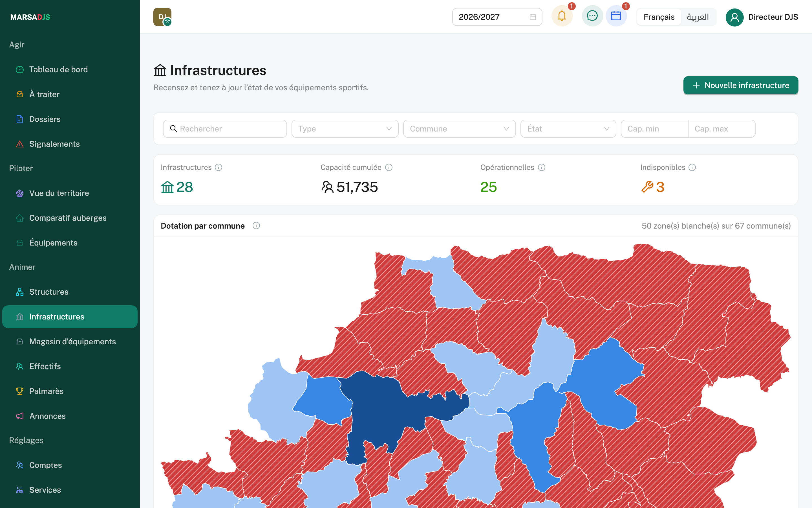Open the calendar icon in the header
Image resolution: width=812 pixels, height=508 pixels.
coord(616,16)
